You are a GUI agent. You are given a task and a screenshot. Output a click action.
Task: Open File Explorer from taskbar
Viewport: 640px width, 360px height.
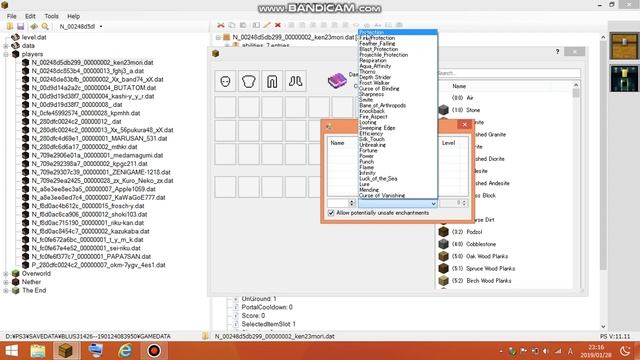(x=38, y=351)
